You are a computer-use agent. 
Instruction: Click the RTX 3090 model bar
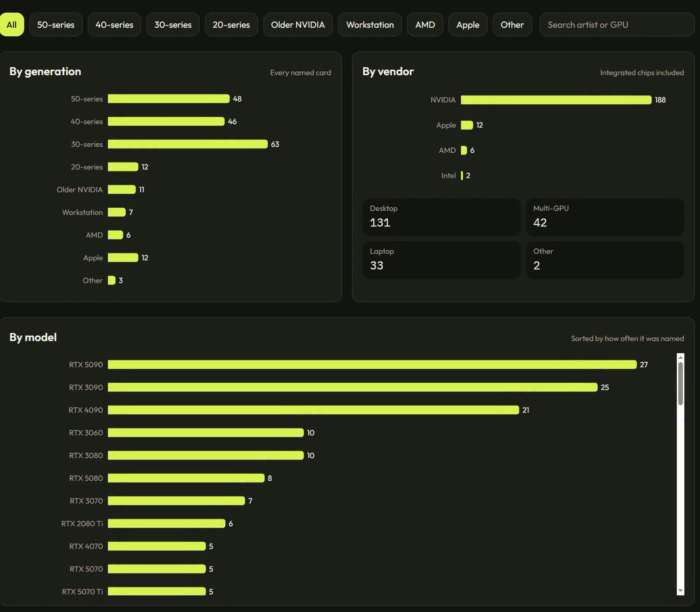[352, 387]
